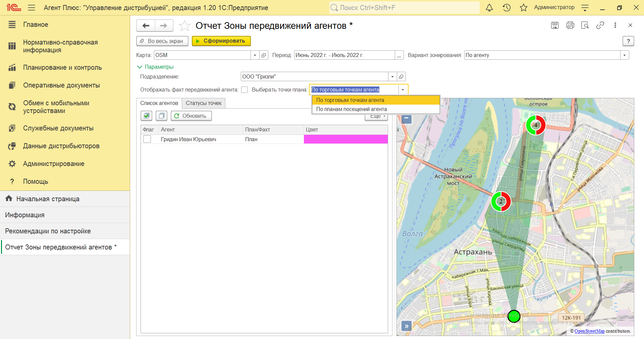Open Рекомендации по настройке page tab
Screen dimensions: 644x339
[65, 231]
